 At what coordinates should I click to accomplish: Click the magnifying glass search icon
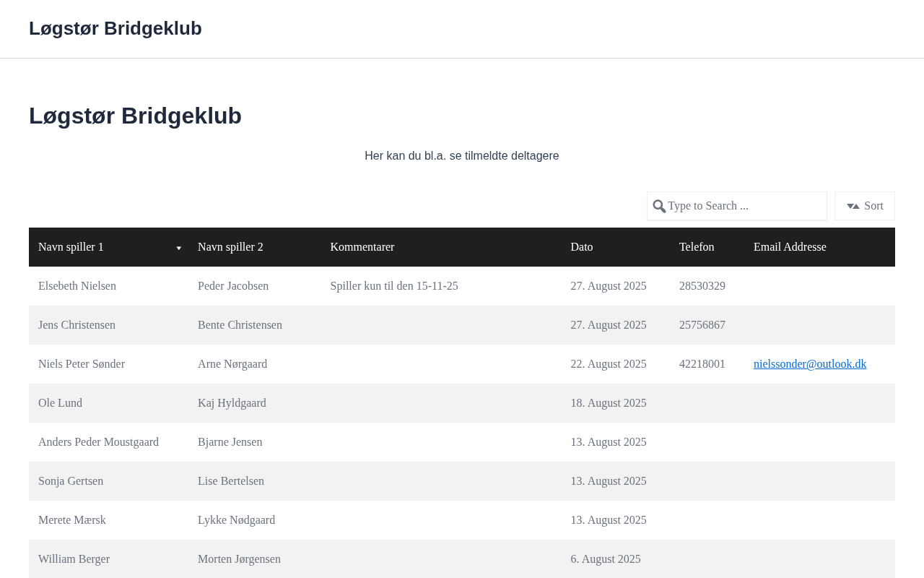[659, 206]
